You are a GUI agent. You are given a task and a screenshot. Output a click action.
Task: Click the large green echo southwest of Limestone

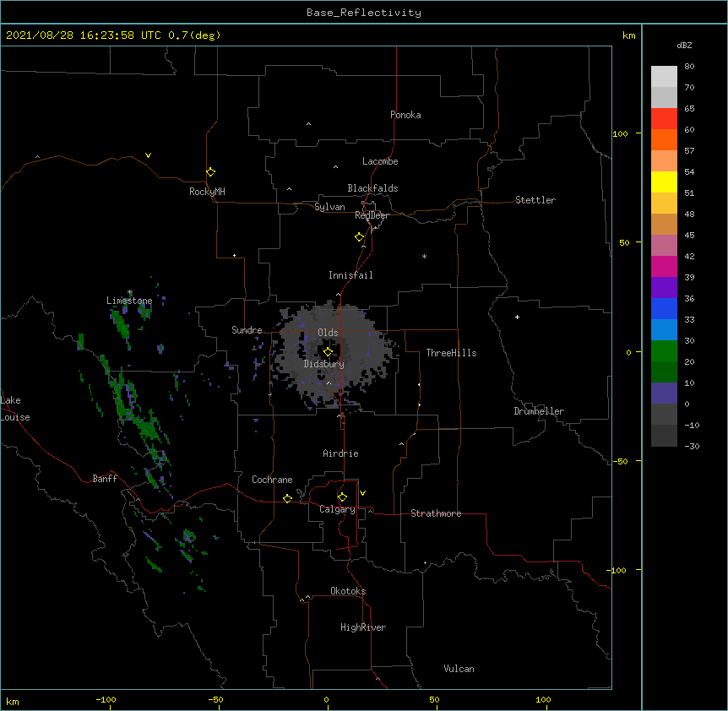122,323
